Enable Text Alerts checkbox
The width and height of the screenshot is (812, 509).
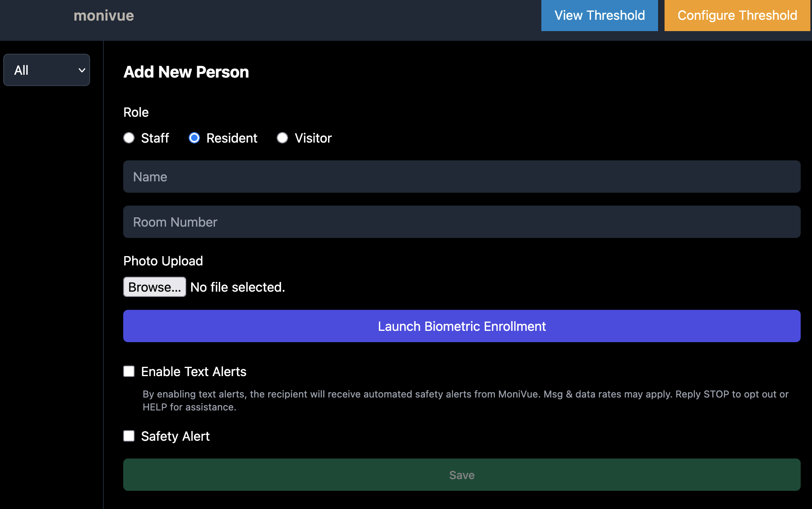(129, 371)
